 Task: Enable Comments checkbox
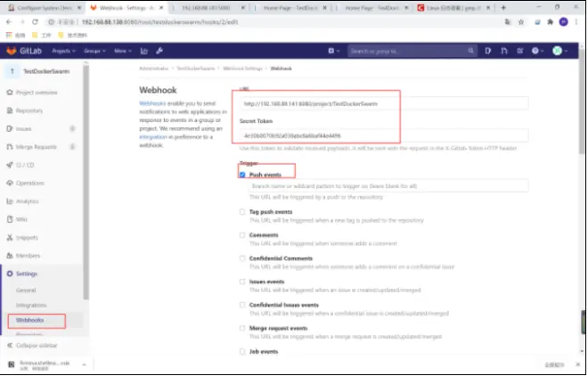tap(242, 235)
